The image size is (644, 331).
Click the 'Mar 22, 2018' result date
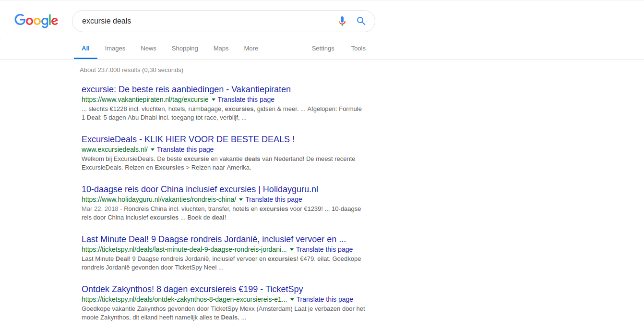[x=99, y=209]
